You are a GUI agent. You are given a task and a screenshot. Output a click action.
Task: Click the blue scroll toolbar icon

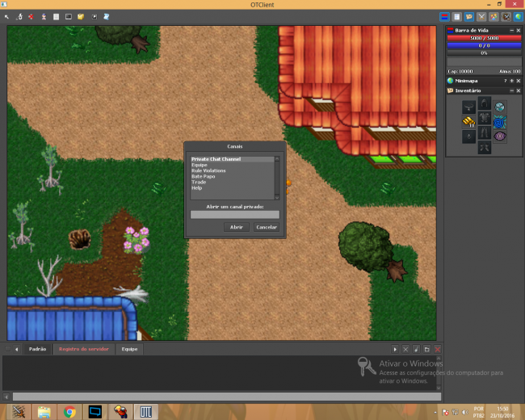click(x=107, y=17)
